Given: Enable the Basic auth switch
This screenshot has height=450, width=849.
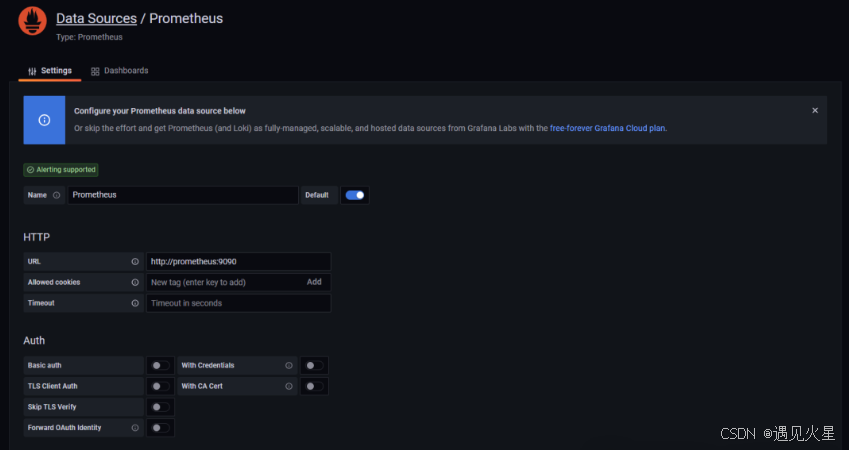Looking at the screenshot, I should coord(160,366).
